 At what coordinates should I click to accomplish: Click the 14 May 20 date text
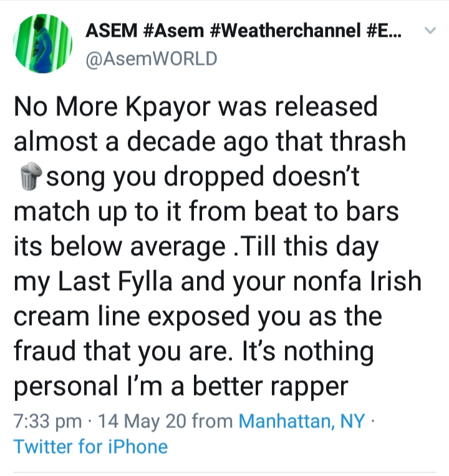point(142,421)
